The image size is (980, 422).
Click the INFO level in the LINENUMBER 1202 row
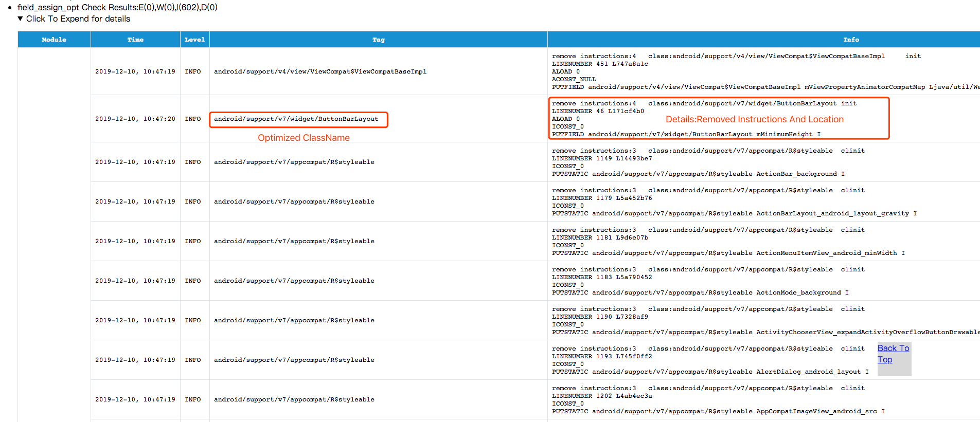click(x=193, y=399)
